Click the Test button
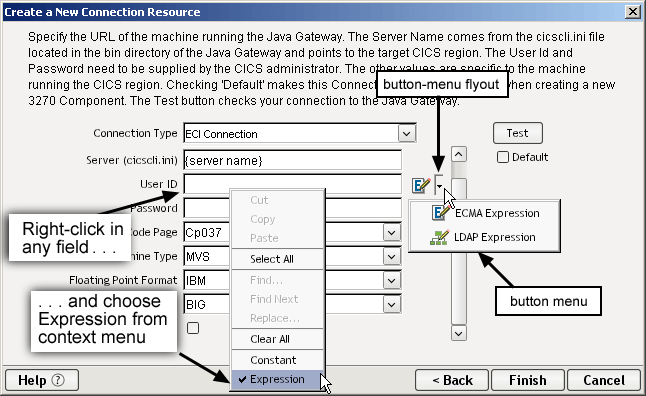The height and width of the screenshot is (396, 646). 517,133
